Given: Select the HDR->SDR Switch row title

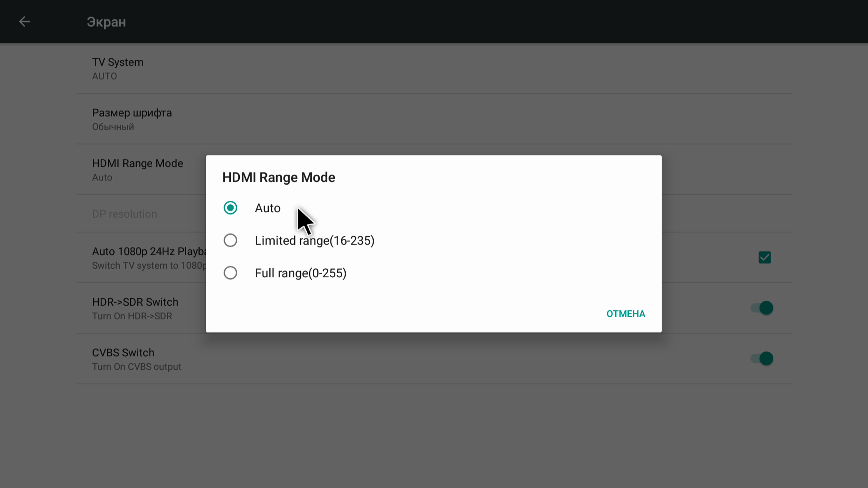Looking at the screenshot, I should (135, 302).
